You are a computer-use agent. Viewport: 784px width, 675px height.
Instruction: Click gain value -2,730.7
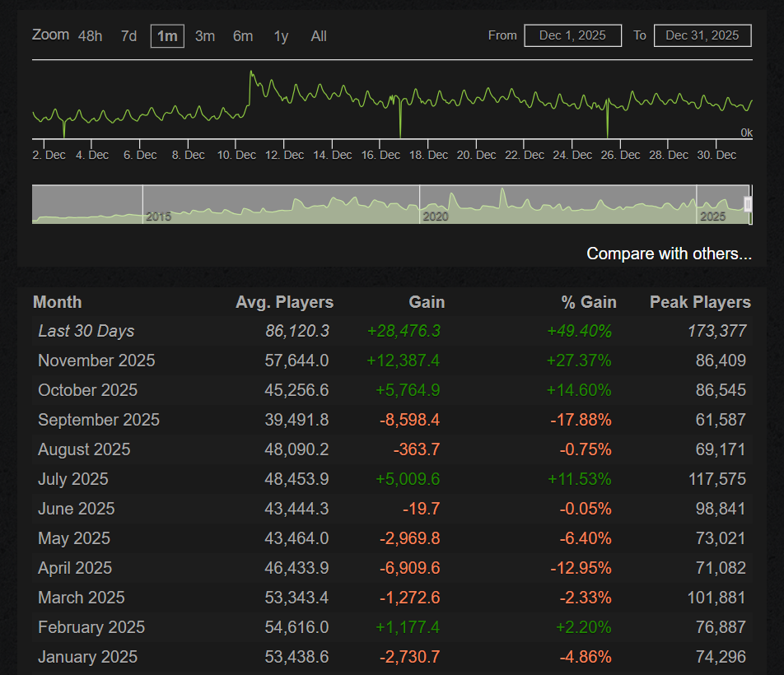410,657
